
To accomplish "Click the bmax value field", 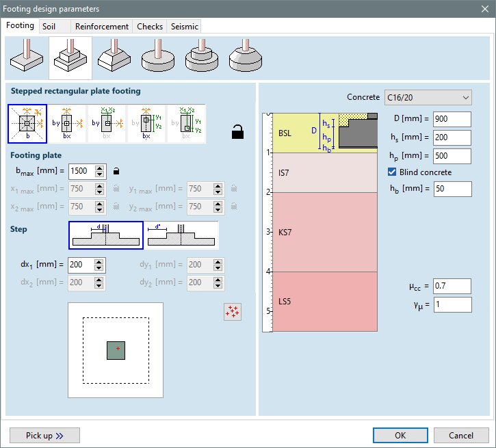I will click(x=82, y=171).
